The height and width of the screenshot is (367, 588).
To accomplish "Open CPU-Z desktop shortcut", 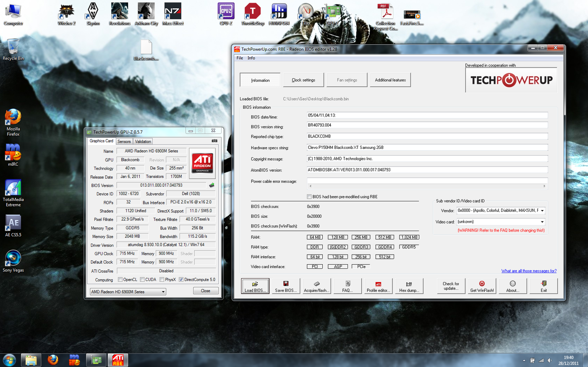I will 226,14.
